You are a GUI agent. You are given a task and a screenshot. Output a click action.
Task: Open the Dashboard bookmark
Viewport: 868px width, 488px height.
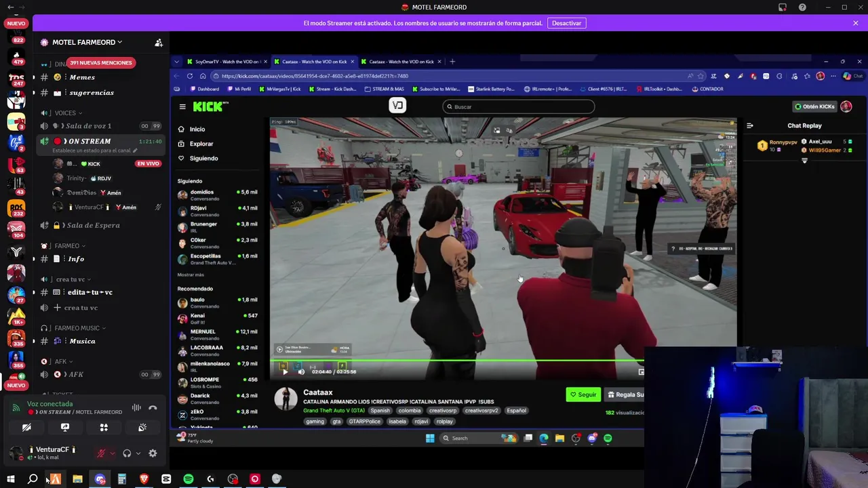[x=205, y=89]
